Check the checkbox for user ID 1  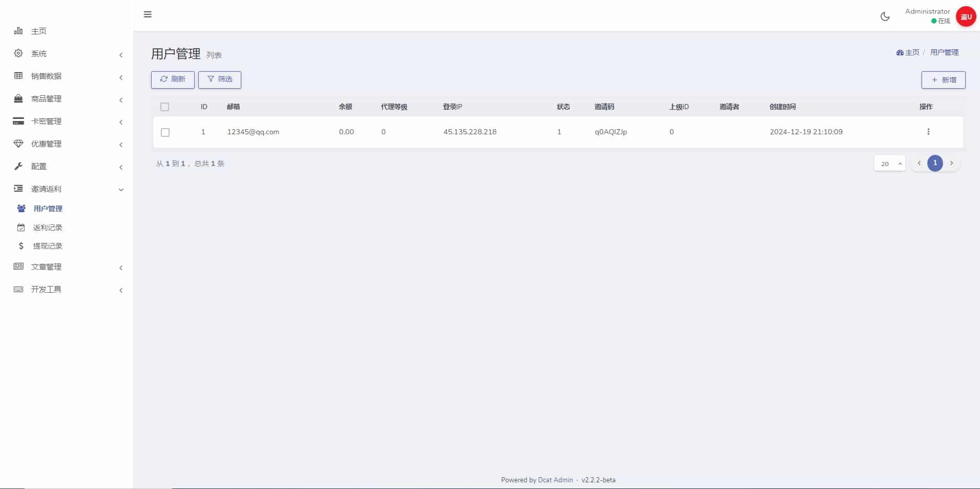pos(164,132)
